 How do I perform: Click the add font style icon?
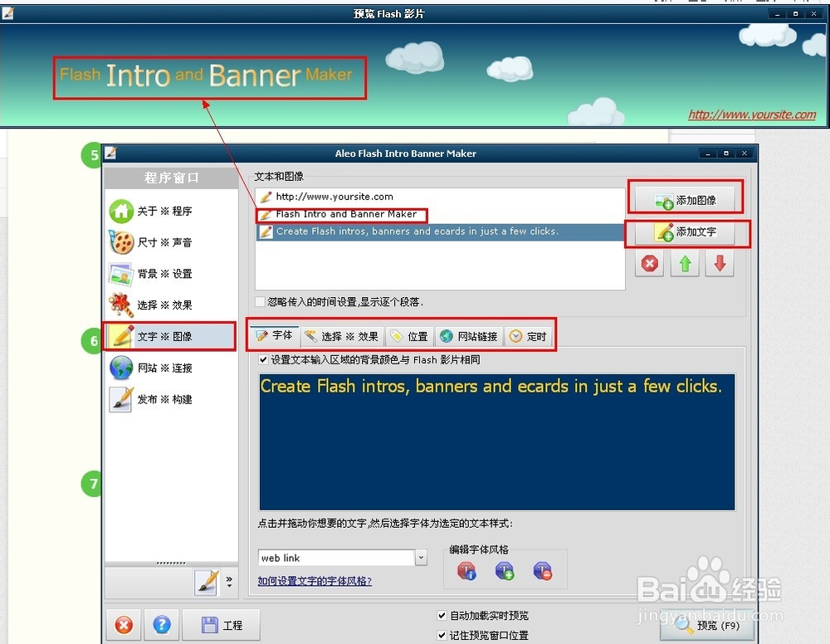point(505,572)
